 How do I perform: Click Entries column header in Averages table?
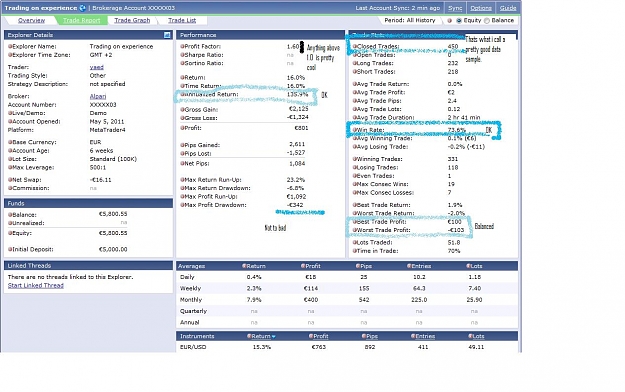tap(421, 266)
